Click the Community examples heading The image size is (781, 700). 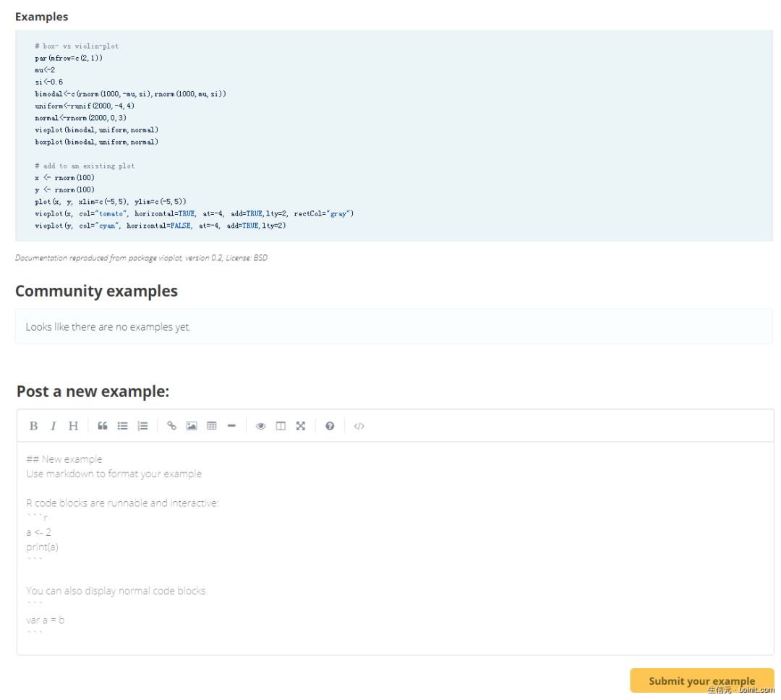(x=96, y=291)
